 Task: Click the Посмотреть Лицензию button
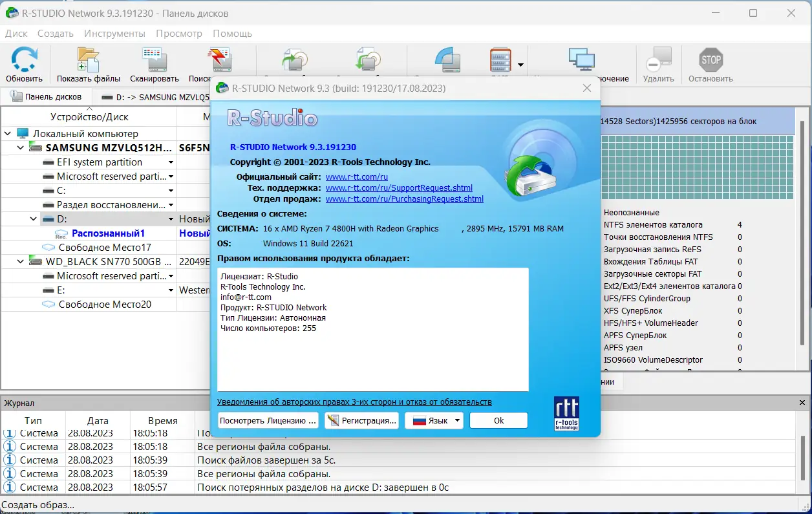268,420
